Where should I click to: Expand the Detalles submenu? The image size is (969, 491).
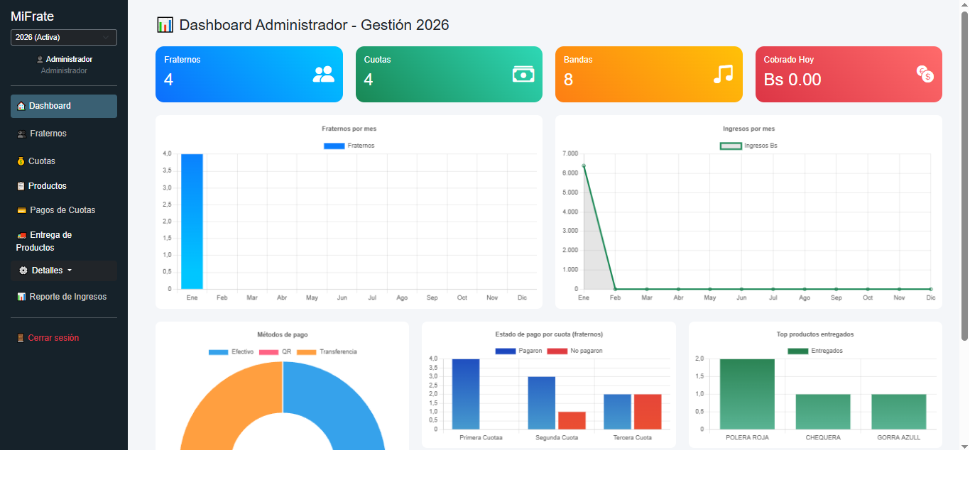pos(64,271)
